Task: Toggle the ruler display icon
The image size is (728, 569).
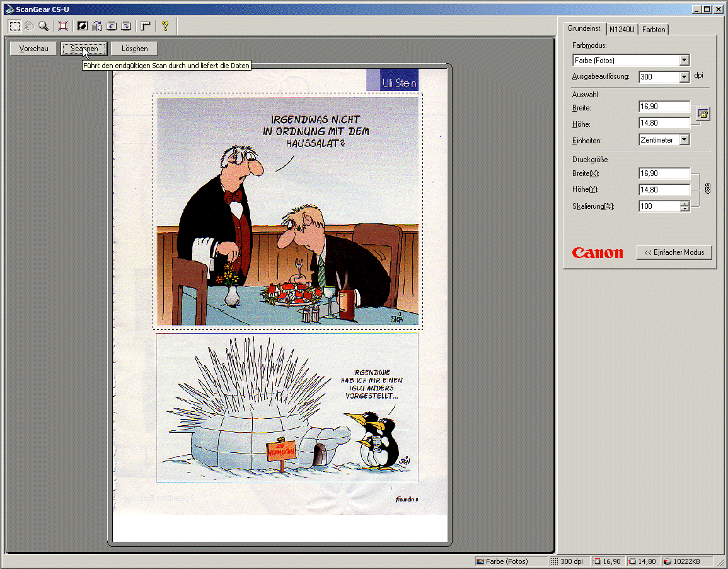Action: 146,26
